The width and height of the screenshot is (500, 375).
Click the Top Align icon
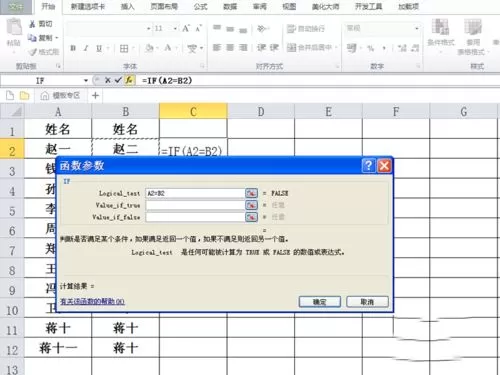click(x=217, y=28)
